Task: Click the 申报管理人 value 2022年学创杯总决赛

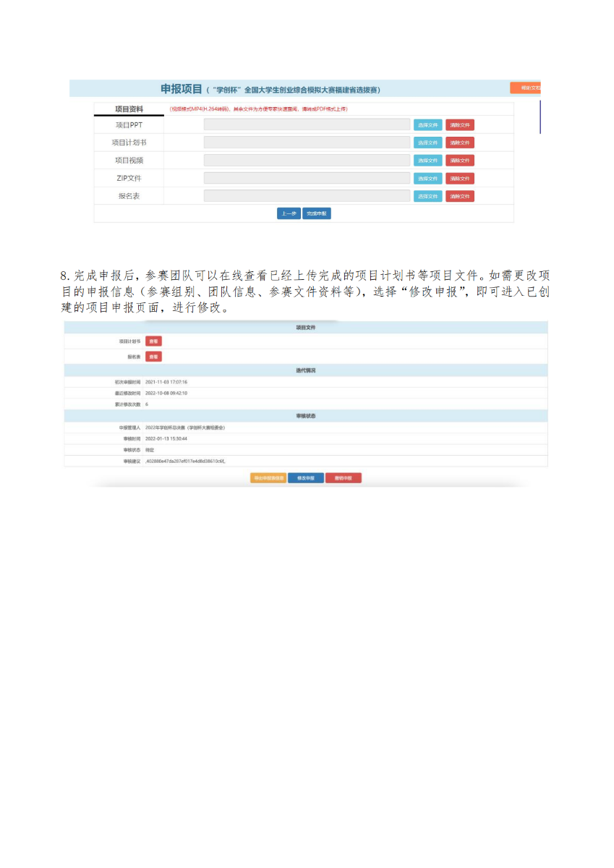Action: coord(185,427)
